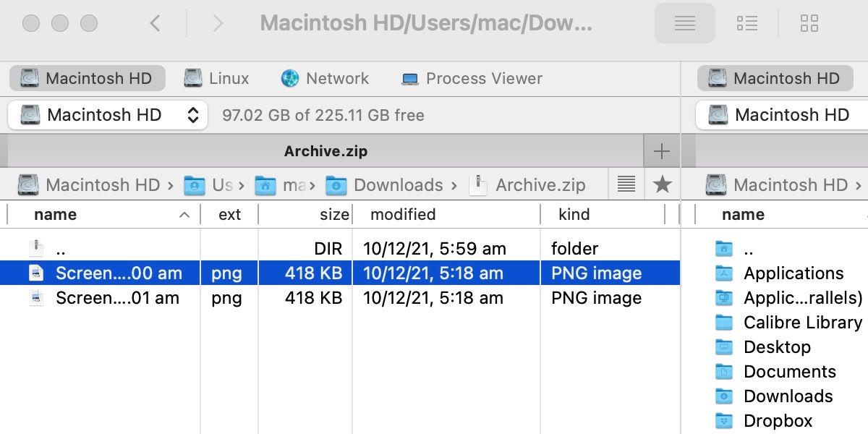Viewport: 868px width, 434px height.
Task: Switch to full list view mode
Action: 684,24
